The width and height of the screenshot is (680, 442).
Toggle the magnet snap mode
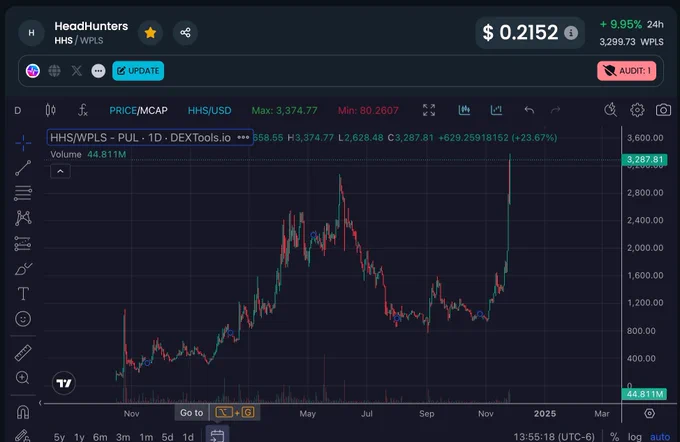pos(23,412)
